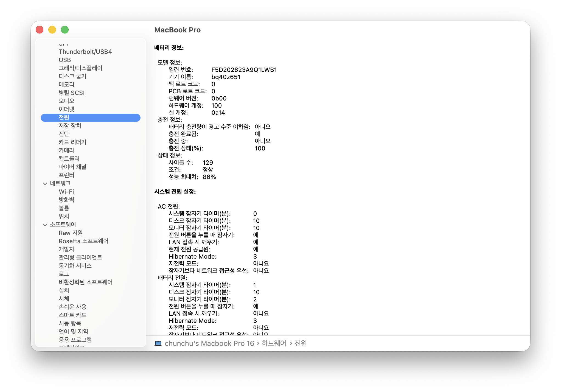Select 파이버 채널 sidebar item

72,167
